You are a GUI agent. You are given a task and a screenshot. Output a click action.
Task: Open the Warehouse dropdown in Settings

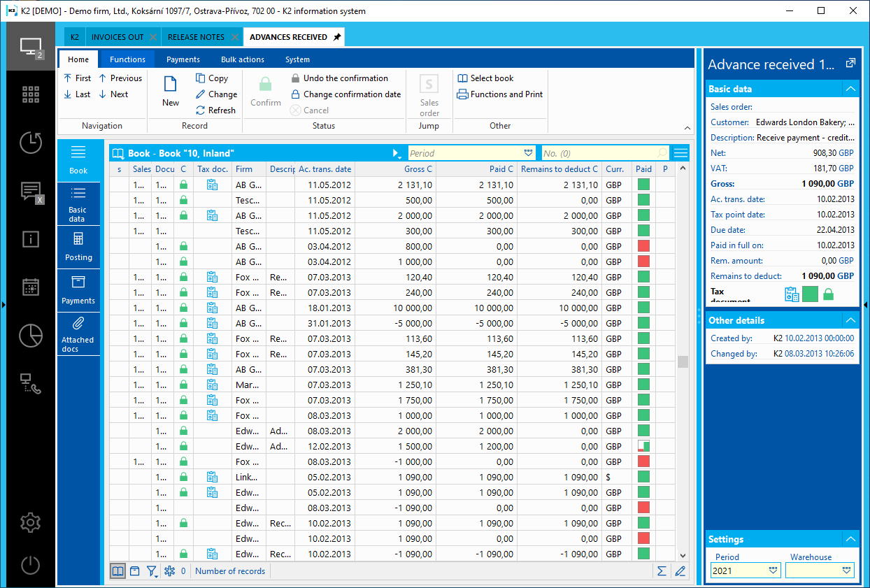tap(848, 571)
